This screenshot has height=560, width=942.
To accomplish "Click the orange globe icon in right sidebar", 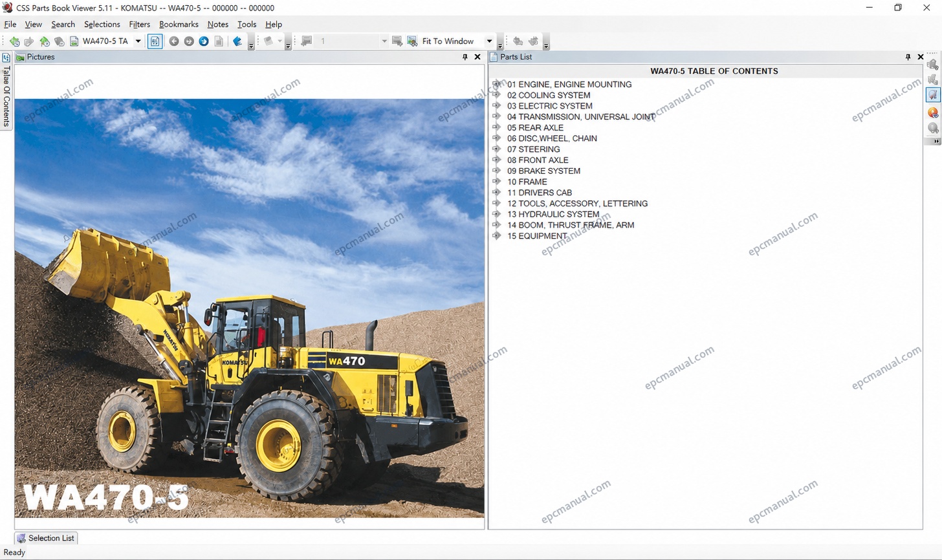I will pyautogui.click(x=932, y=113).
